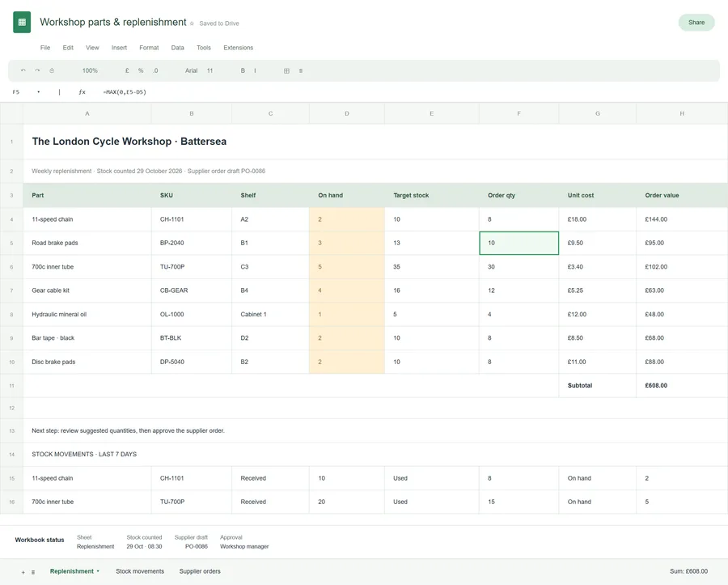Select the Subtotal value £608.00 cell
This screenshot has height=585, width=728.
682,385
